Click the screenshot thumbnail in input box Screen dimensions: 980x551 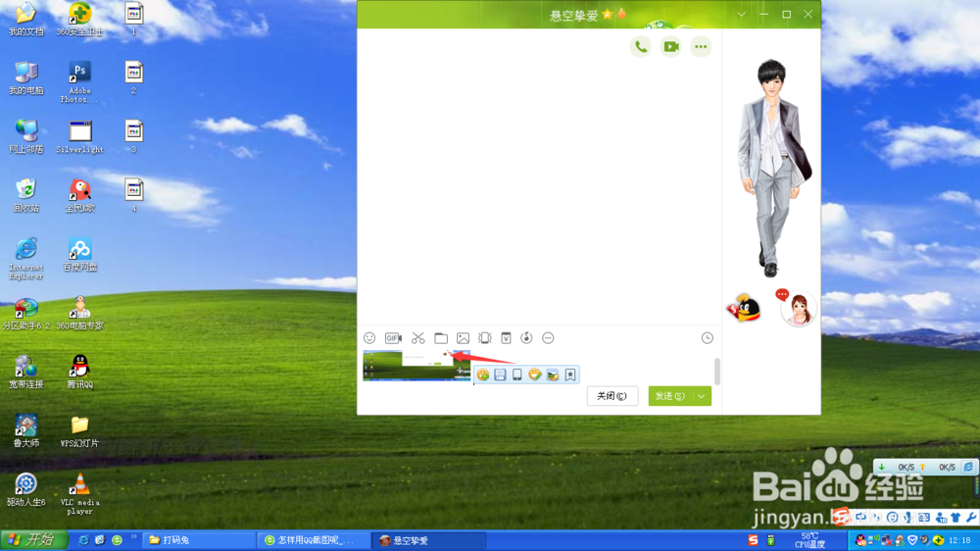(x=416, y=366)
